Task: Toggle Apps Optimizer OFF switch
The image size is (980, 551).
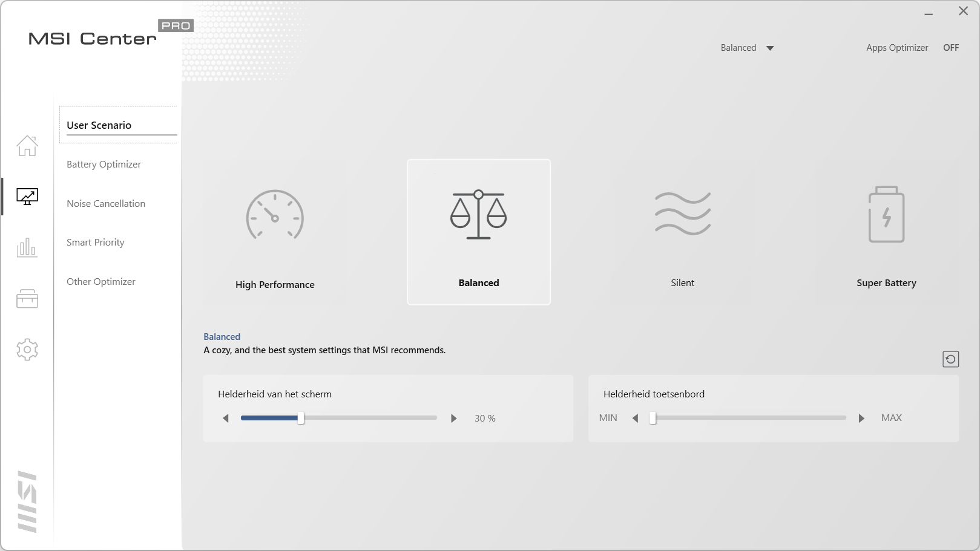Action: 950,48
